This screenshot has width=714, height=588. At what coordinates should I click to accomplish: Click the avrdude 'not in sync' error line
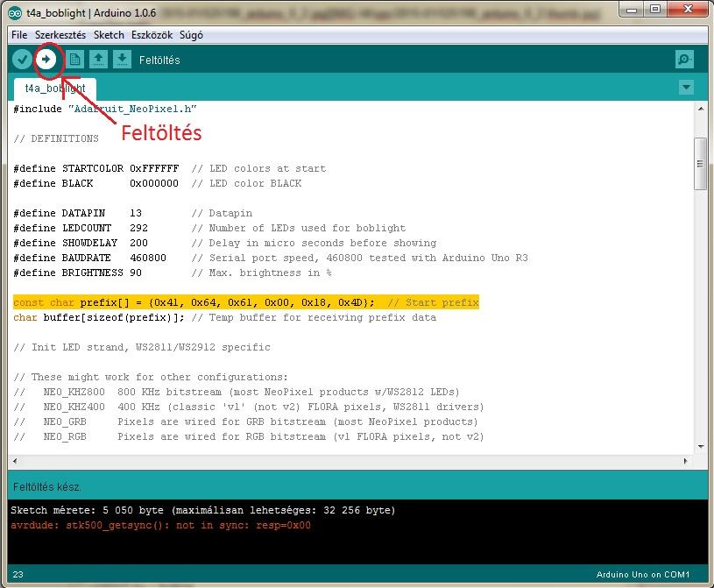pos(160,525)
